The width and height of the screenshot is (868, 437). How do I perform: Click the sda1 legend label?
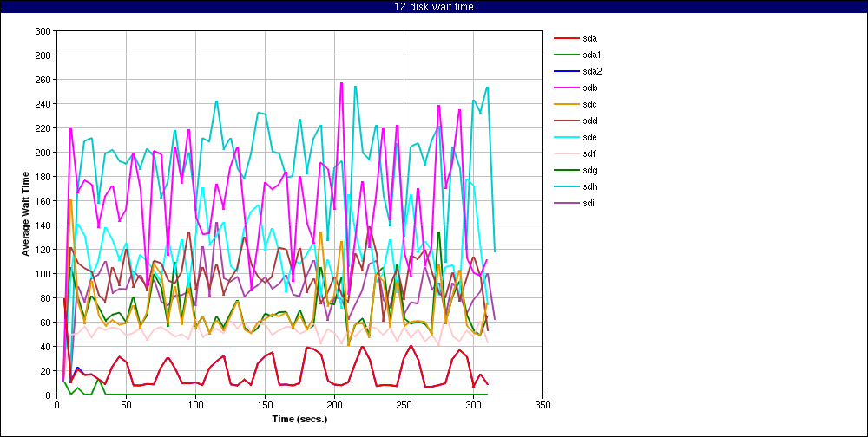pyautogui.click(x=592, y=55)
